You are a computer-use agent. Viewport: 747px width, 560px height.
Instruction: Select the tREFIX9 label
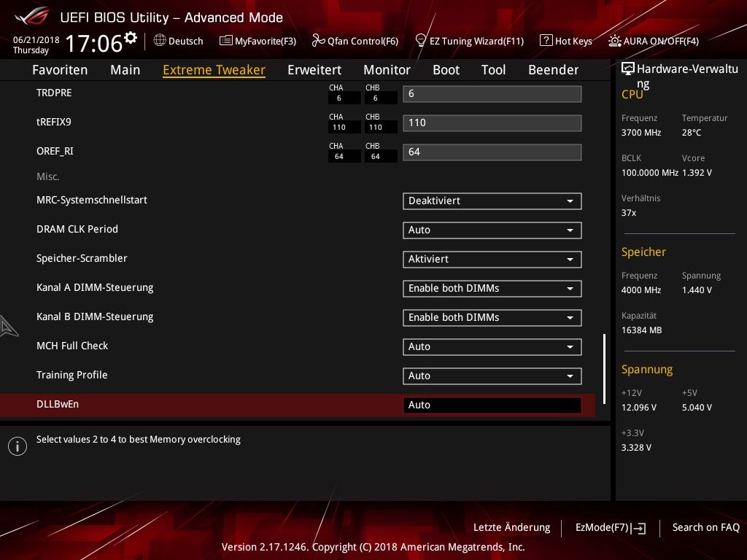[54, 122]
